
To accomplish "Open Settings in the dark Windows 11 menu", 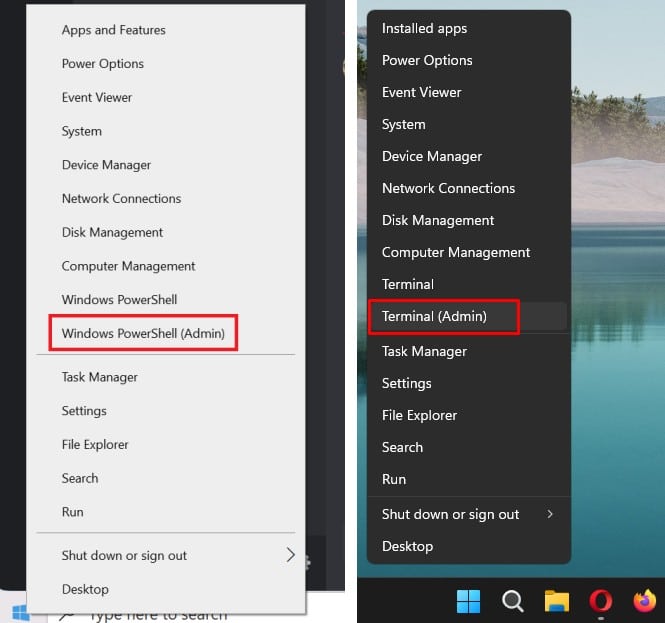I will pos(468,383).
